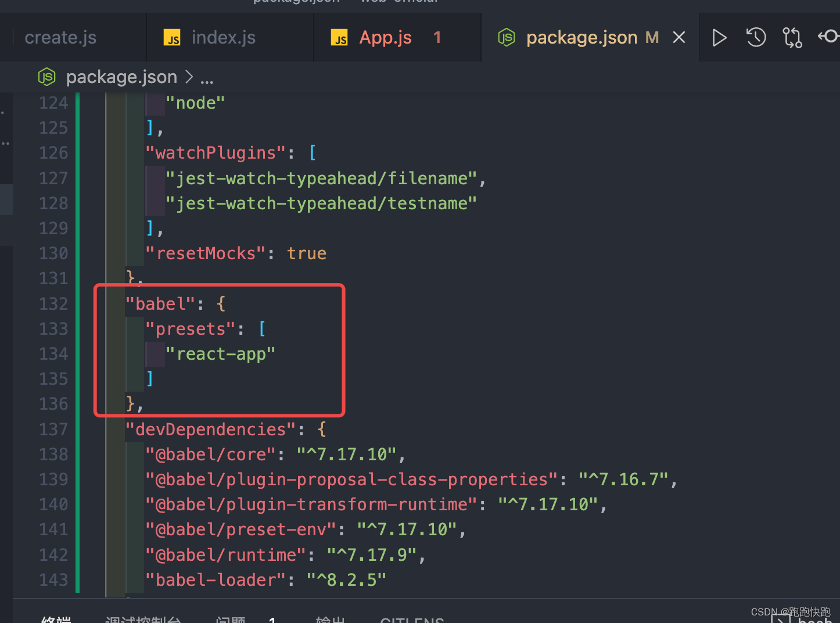
Task: Open file history timeline icon
Action: coord(756,38)
